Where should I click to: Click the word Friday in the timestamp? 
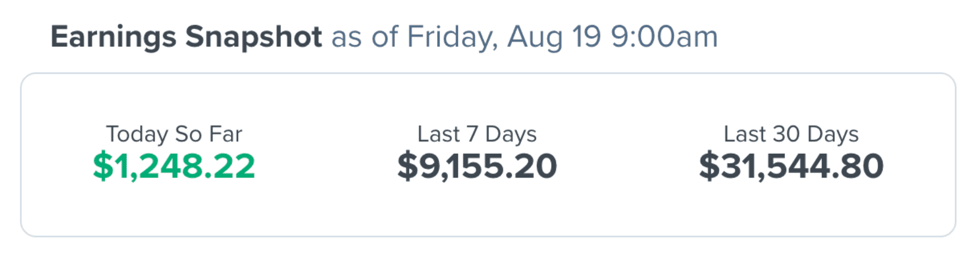click(x=452, y=37)
